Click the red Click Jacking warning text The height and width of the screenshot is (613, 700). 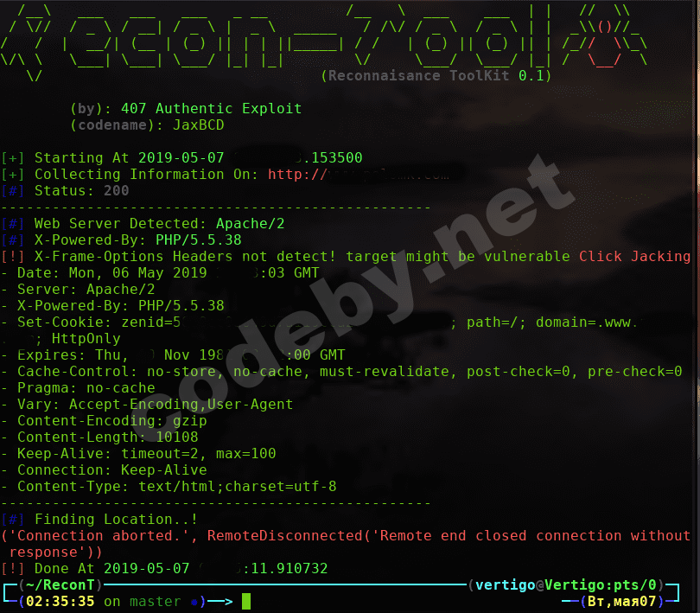click(x=634, y=257)
